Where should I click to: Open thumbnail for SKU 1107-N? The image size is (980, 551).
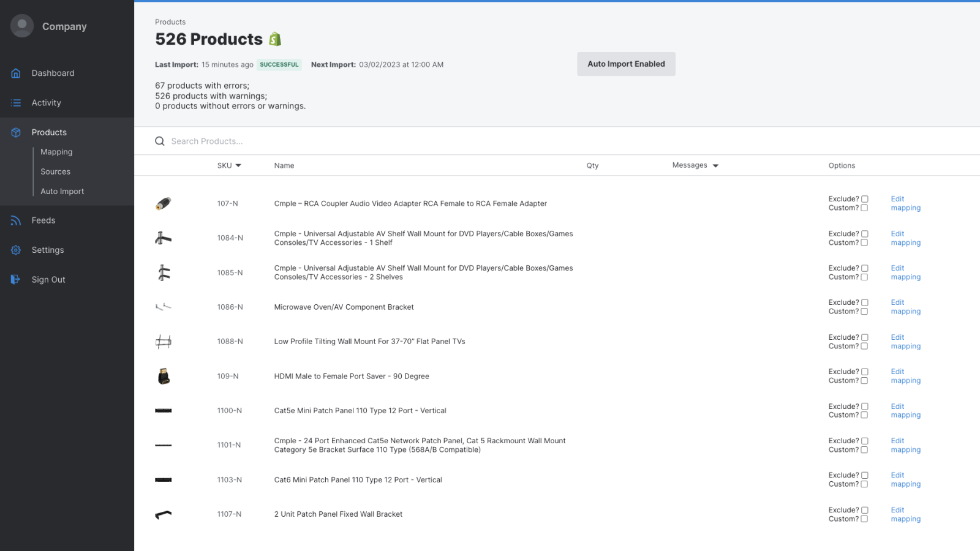tap(164, 514)
